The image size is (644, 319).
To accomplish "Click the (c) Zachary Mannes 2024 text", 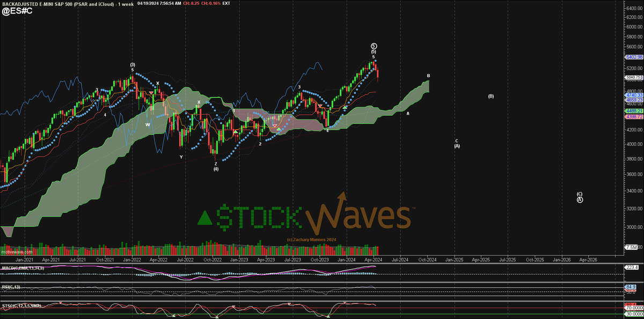I will (x=311, y=240).
